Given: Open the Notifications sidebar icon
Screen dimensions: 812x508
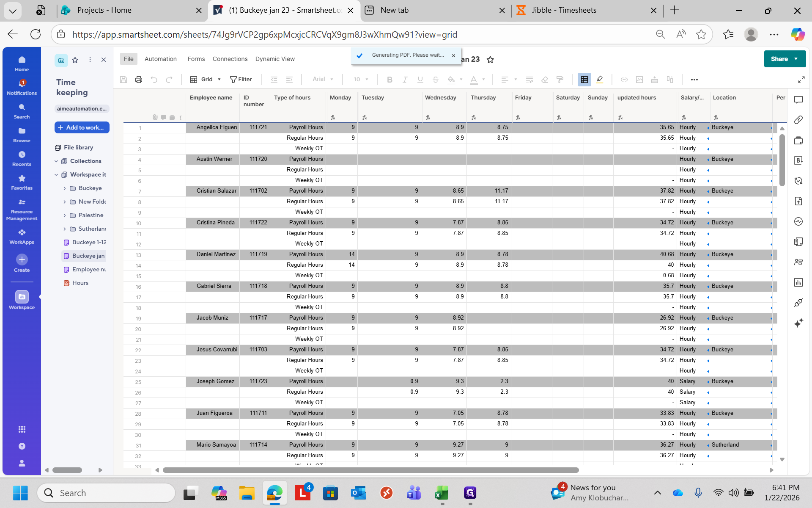Looking at the screenshot, I should 22,87.
